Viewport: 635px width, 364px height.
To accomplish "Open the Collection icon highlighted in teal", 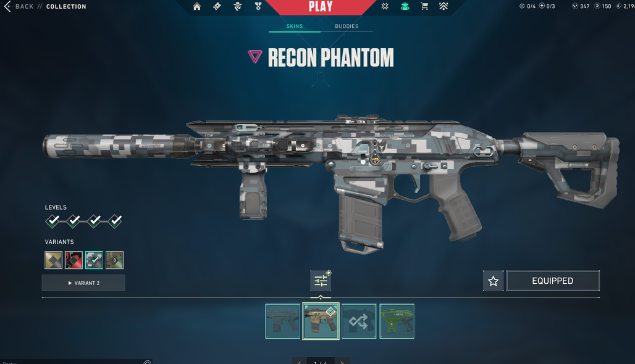I will tap(405, 6).
